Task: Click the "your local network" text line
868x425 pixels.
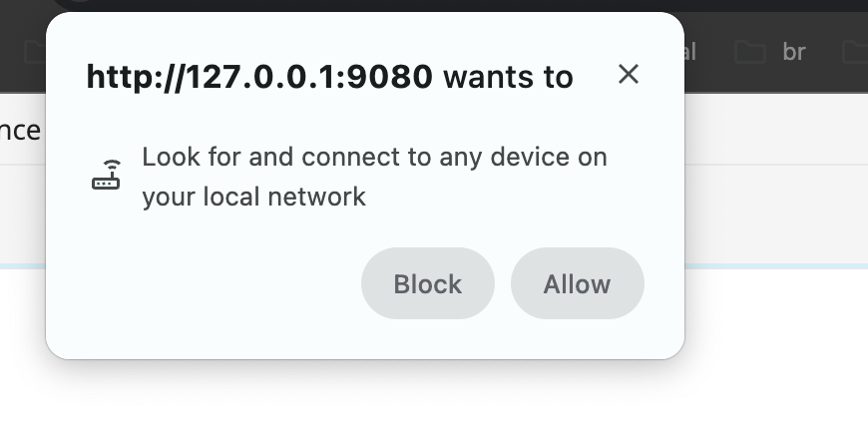Action: 253,197
